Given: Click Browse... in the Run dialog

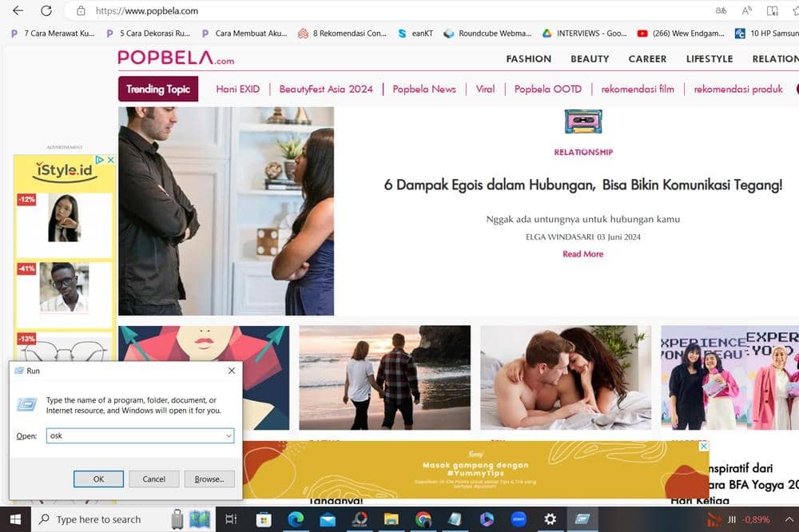Looking at the screenshot, I should 209,479.
